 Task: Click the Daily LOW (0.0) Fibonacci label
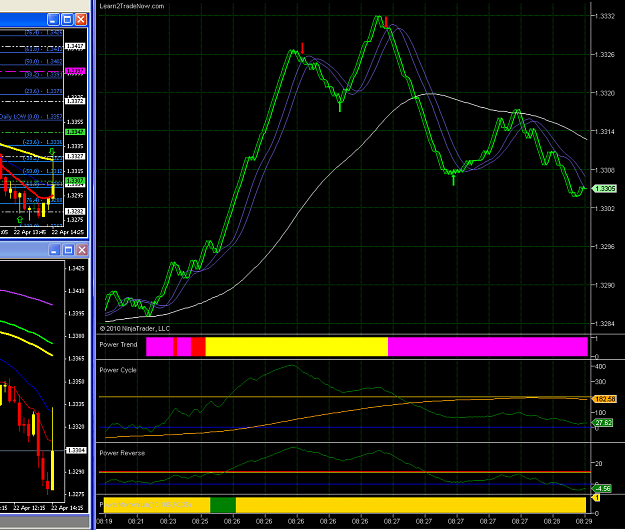click(31, 117)
